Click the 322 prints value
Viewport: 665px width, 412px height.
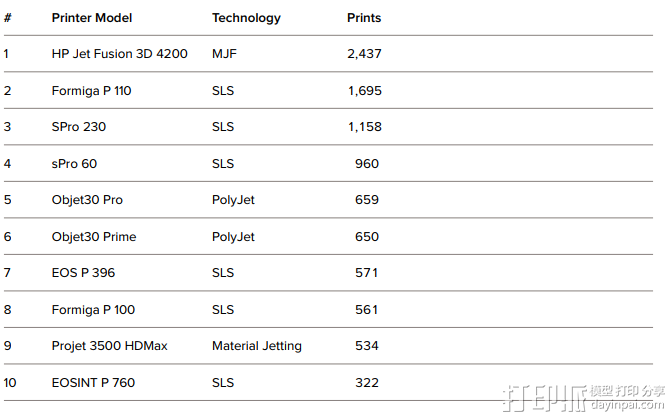click(367, 383)
